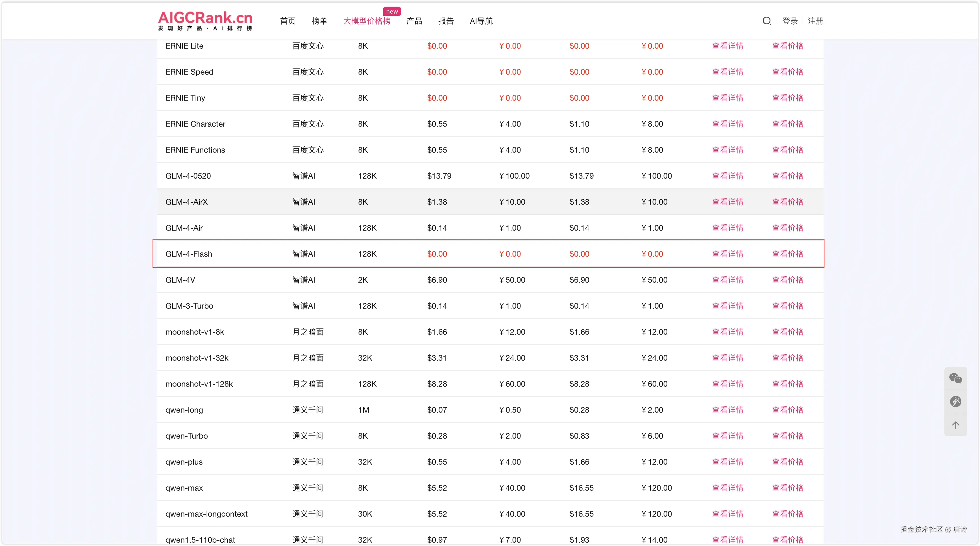Open the 榜单 navigation tab
The width and height of the screenshot is (980, 546).
pyautogui.click(x=319, y=21)
